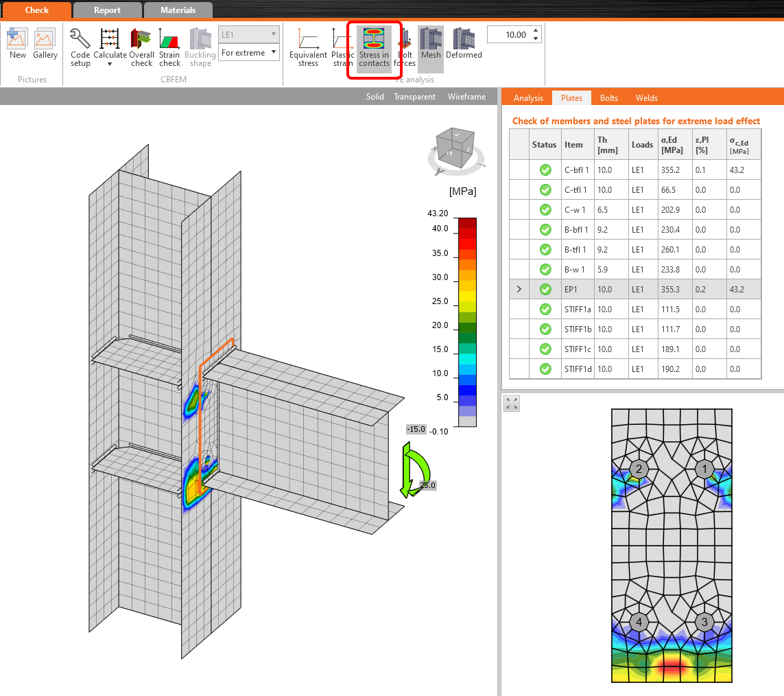Open the Report ribbon tab
This screenshot has width=784, height=696.
(108, 10)
